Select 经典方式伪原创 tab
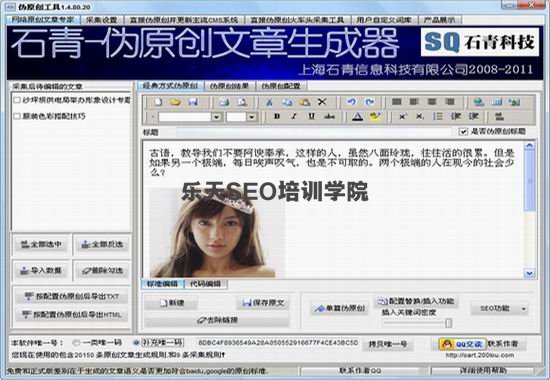Viewport: 550px width, 380px height. [x=170, y=86]
